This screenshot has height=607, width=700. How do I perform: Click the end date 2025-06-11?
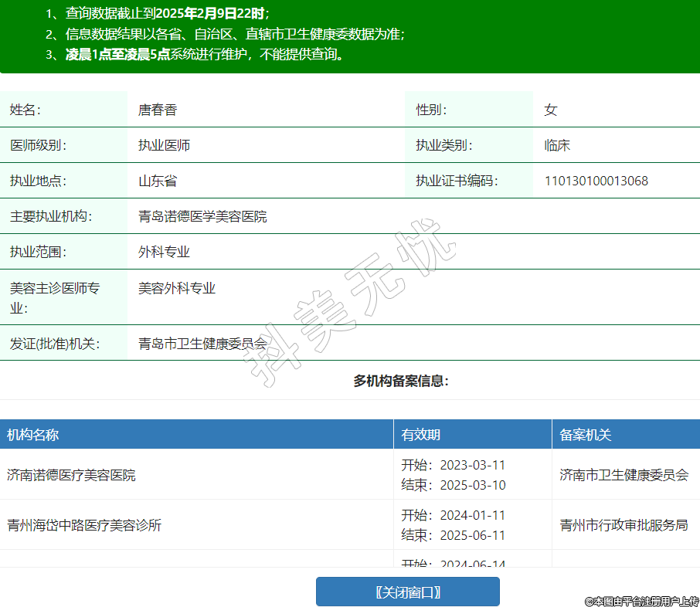[x=472, y=535]
